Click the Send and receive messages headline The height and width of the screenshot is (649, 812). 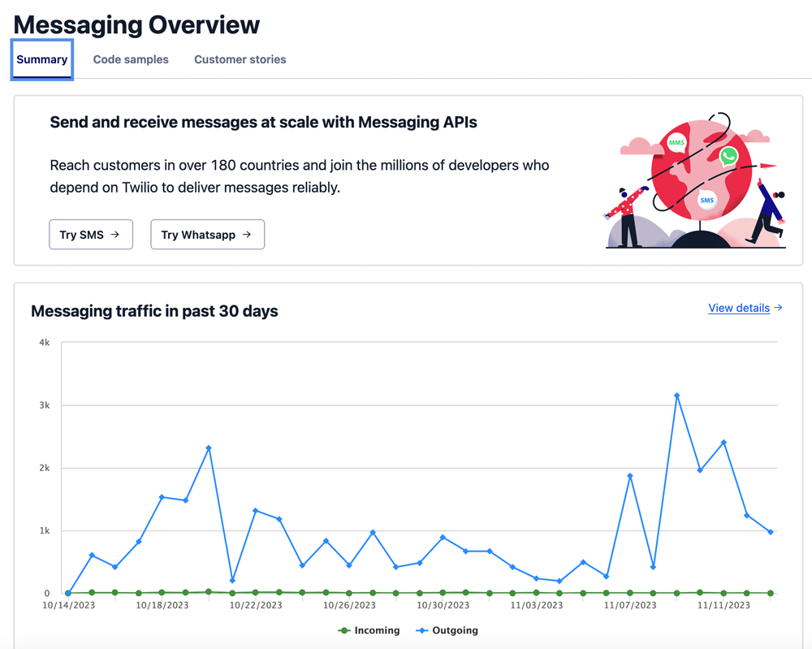pos(264,122)
